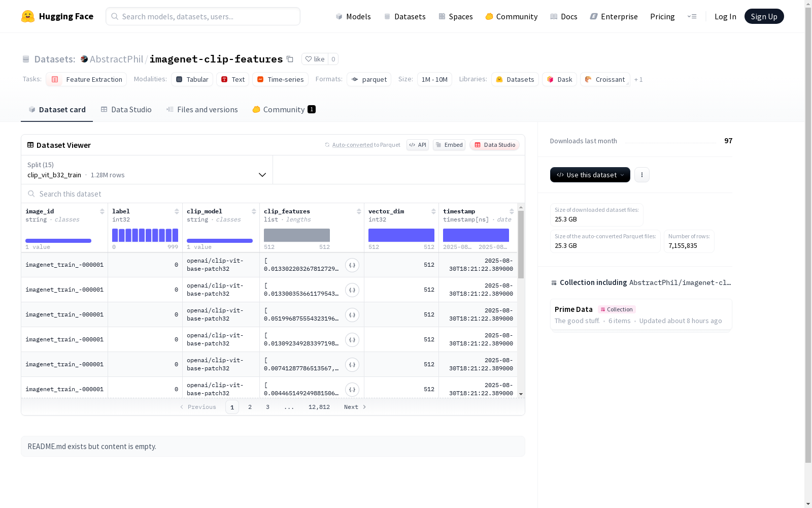Expand features for row 0.013302203267812729

[x=352, y=265]
